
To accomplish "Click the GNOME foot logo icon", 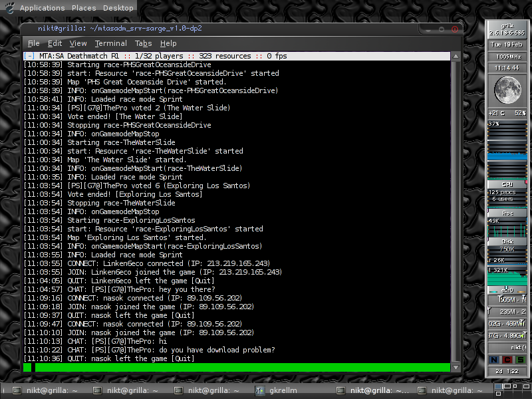I will (9, 8).
